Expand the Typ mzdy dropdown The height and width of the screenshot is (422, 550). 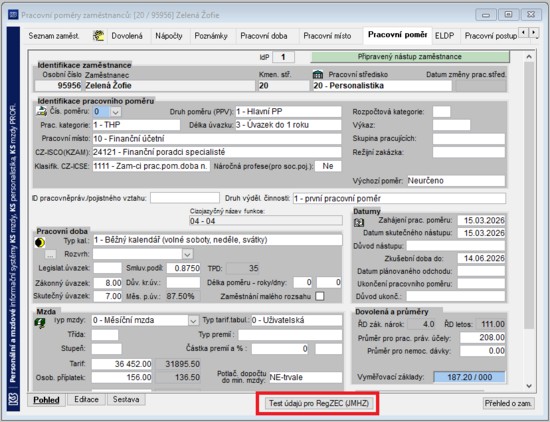tap(193, 320)
